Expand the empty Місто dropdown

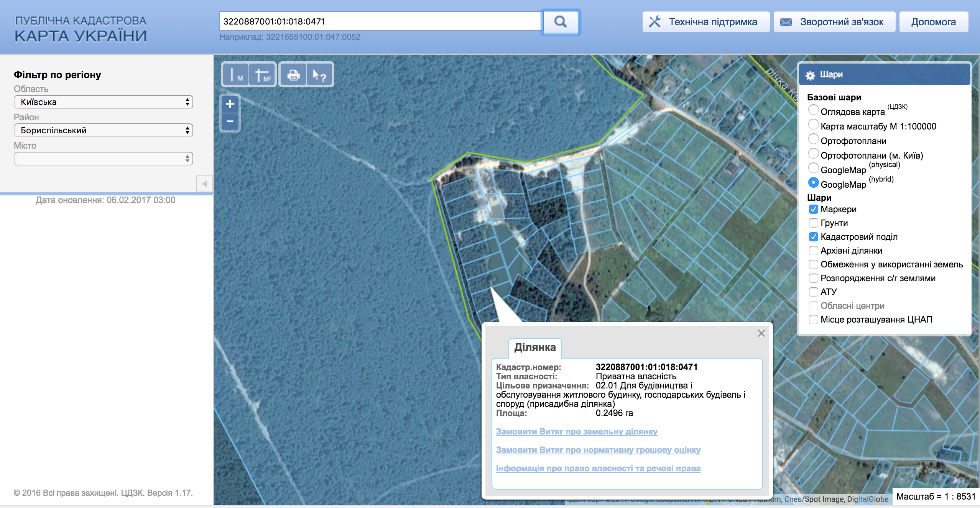[103, 159]
